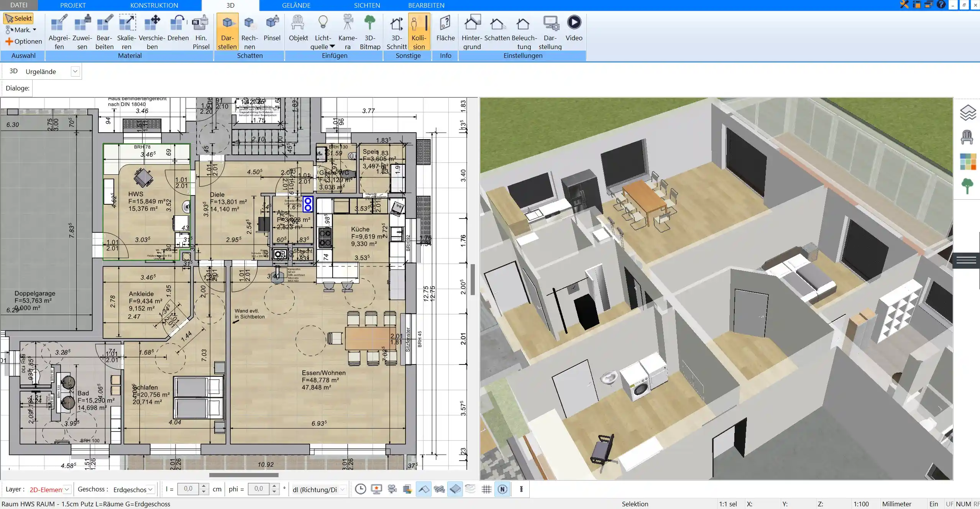
Task: Increase the l length stepper
Action: click(204, 486)
